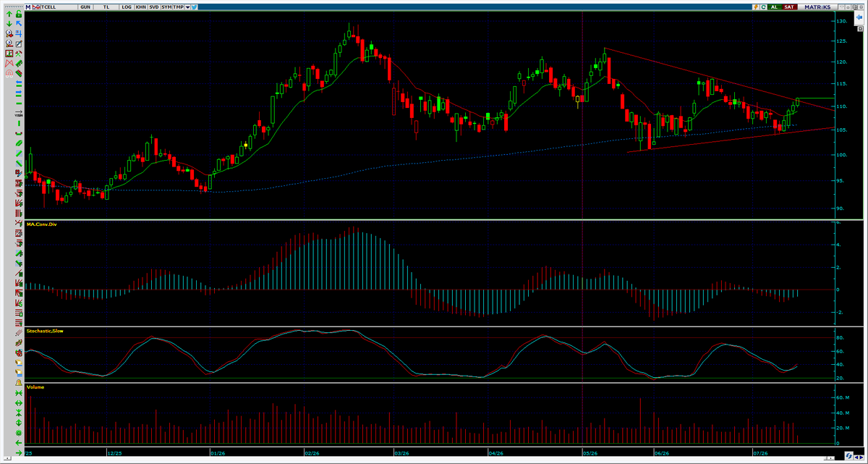The height and width of the screenshot is (464, 868).
Task: Click the chart type icon beside TCELL
Action: click(36, 7)
